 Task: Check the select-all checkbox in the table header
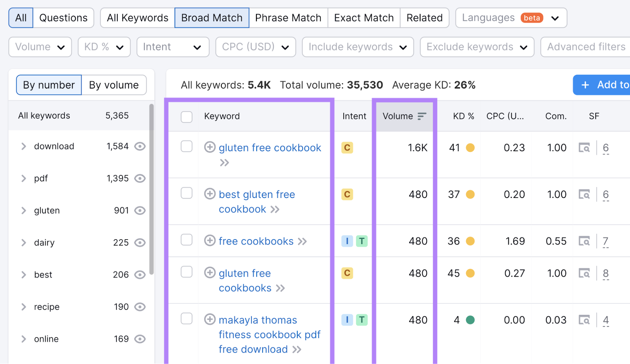186,116
